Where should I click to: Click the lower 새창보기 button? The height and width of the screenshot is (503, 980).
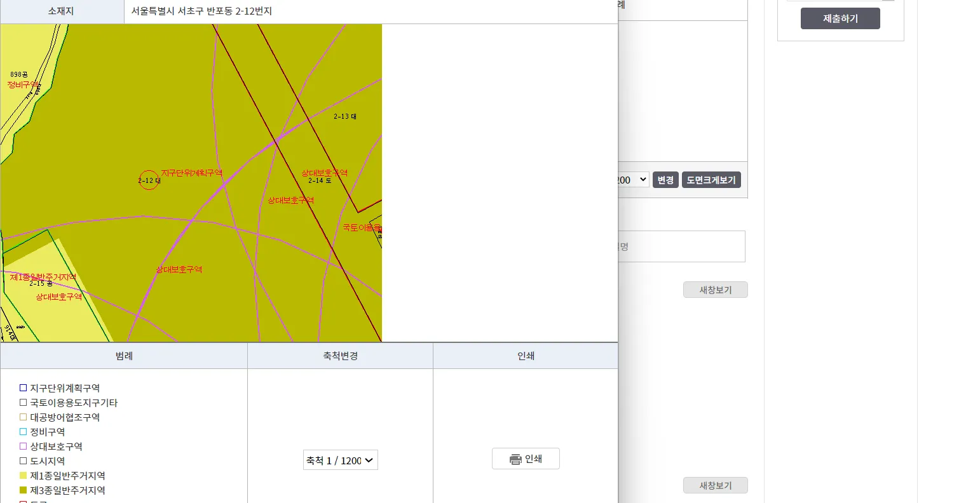click(x=716, y=485)
